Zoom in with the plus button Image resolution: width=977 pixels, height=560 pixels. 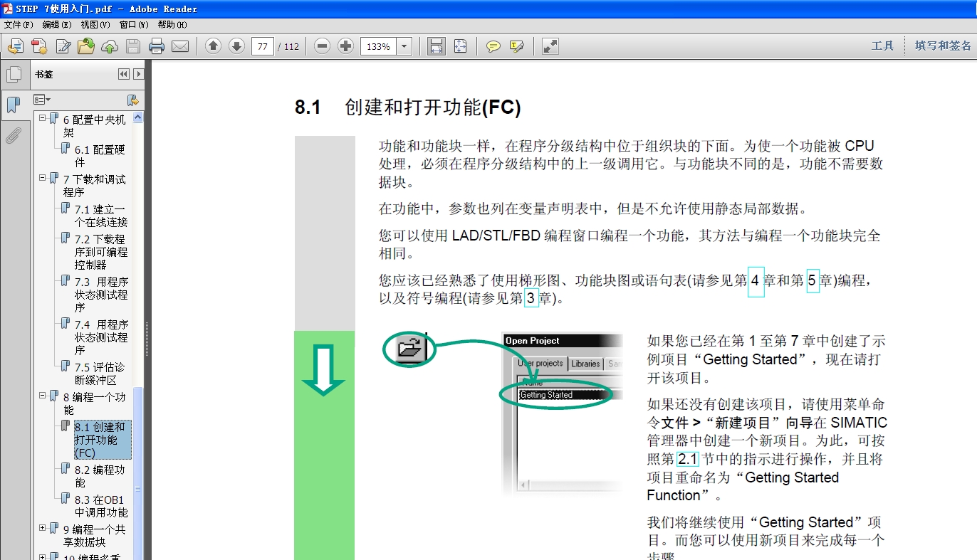click(346, 46)
